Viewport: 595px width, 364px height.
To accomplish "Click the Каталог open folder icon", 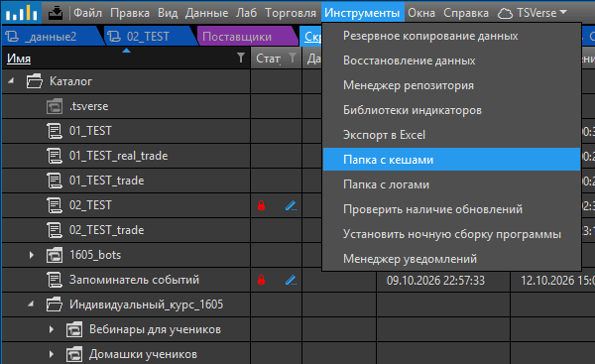I will [x=35, y=81].
